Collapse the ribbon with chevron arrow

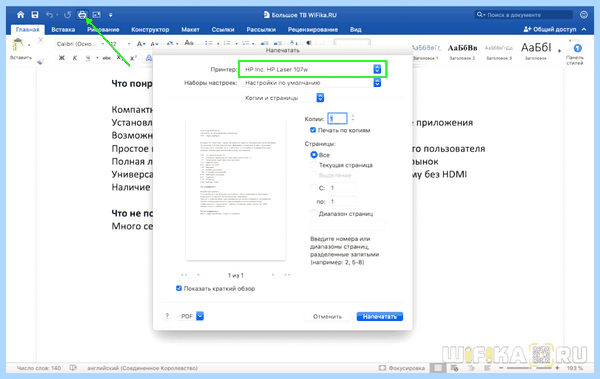(584, 29)
